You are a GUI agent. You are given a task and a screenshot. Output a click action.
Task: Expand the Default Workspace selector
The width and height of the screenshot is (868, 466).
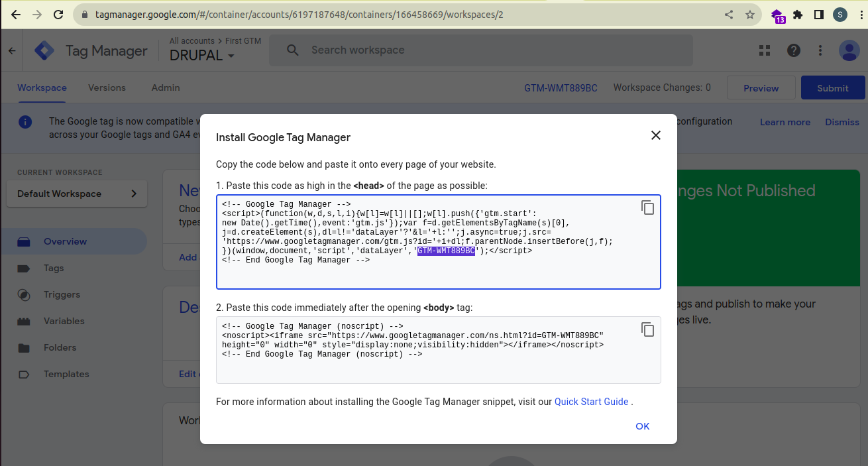click(x=77, y=194)
